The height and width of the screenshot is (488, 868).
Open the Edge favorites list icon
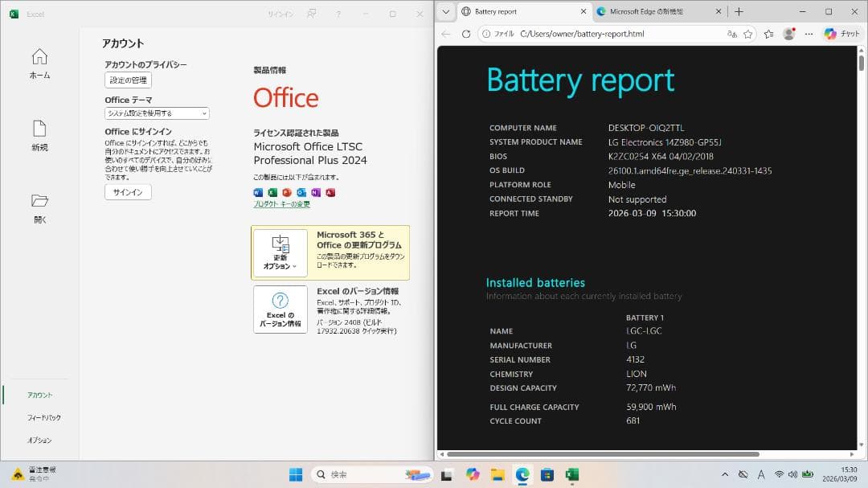tap(769, 34)
